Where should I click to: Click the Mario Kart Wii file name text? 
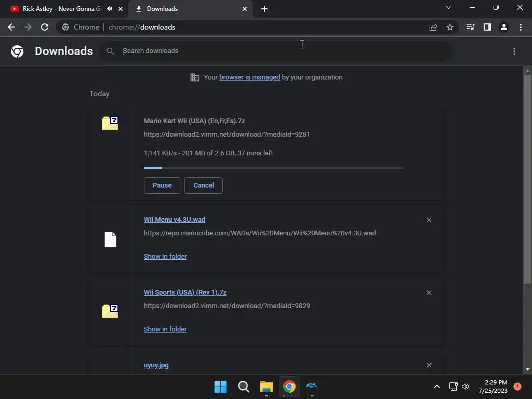point(194,121)
